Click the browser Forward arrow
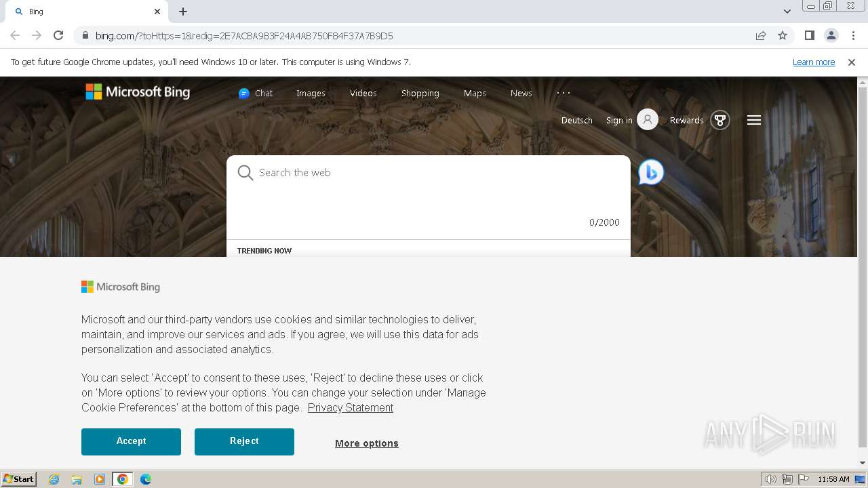868x488 pixels. (x=37, y=35)
